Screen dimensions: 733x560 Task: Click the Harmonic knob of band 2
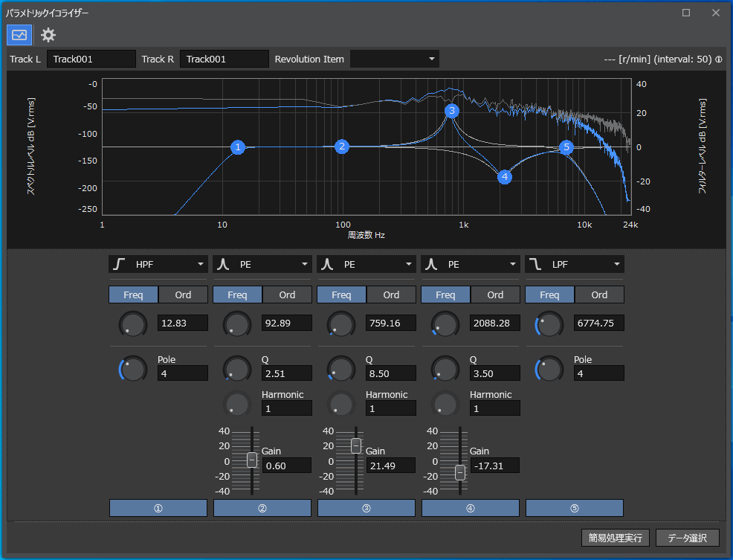[x=237, y=404]
